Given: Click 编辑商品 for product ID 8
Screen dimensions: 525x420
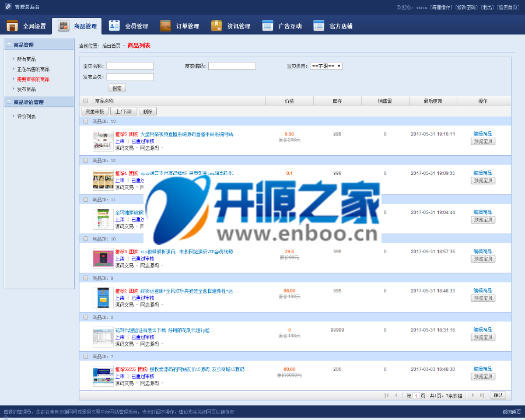Looking at the screenshot, I should 483,330.
